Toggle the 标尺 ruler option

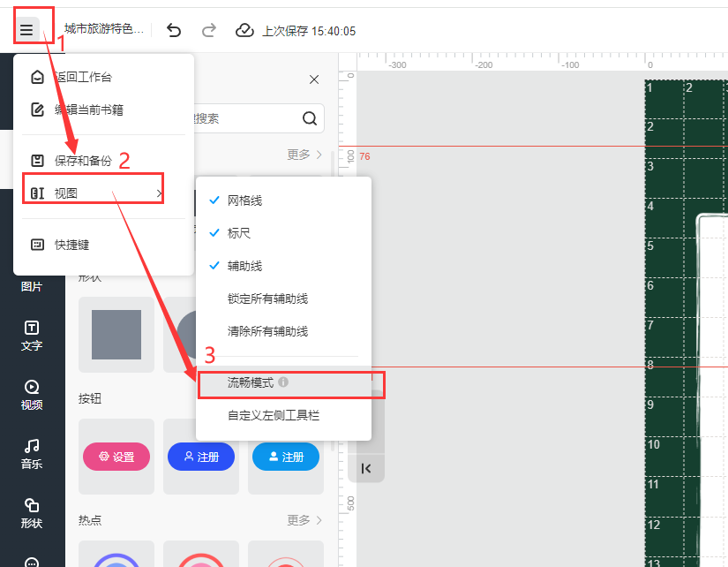coord(239,233)
